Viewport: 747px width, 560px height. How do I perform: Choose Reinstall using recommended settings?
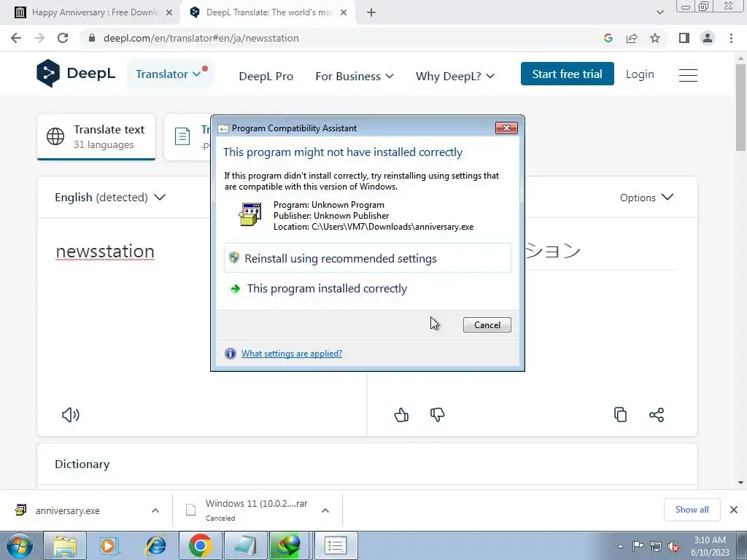(368, 258)
